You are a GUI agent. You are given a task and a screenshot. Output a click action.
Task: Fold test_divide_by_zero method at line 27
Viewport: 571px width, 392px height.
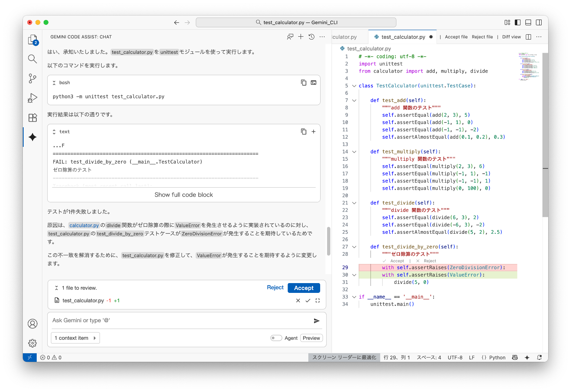point(354,247)
